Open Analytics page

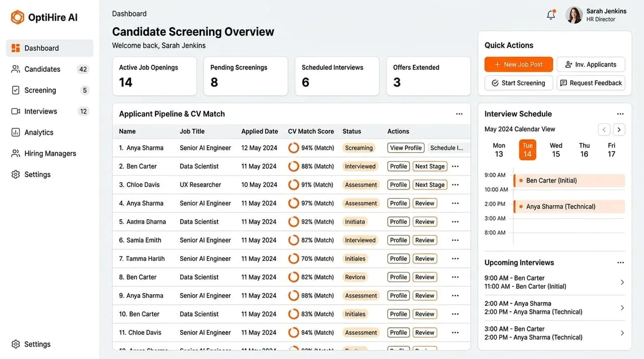[50, 133]
